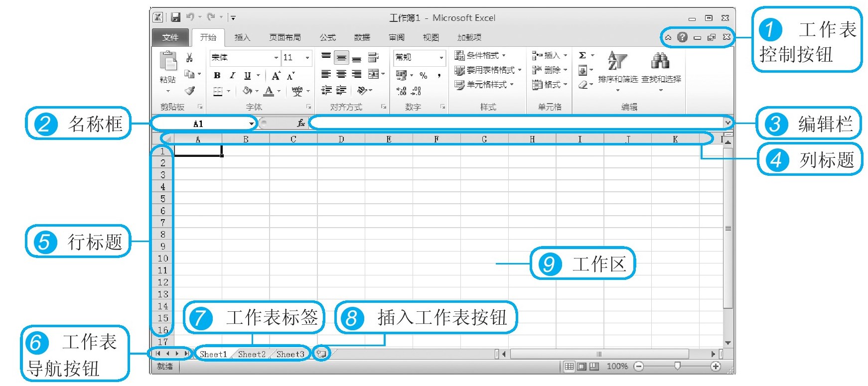Click the Save icon in quick access toolbar
The image size is (868, 386).
tap(175, 17)
